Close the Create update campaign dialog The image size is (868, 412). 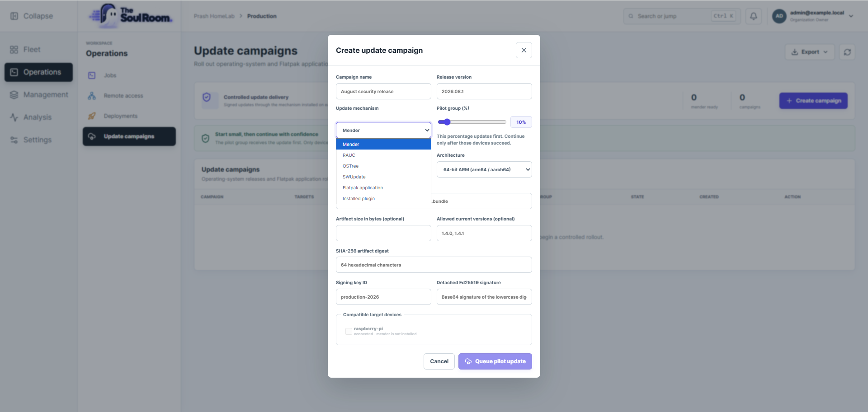tap(524, 50)
